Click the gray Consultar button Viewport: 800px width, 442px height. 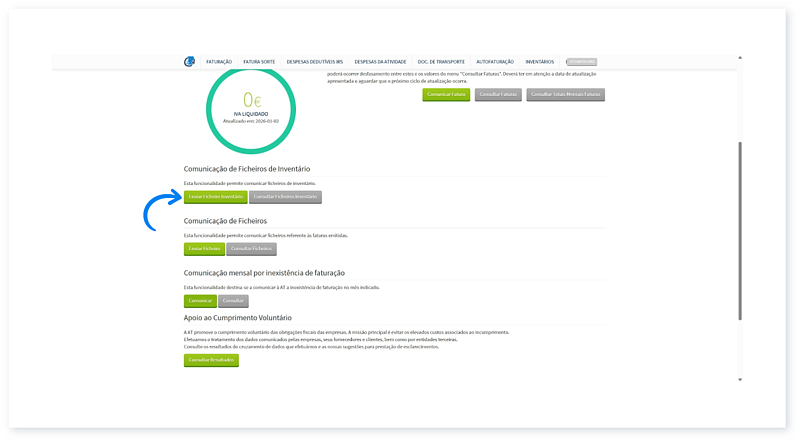tap(233, 301)
